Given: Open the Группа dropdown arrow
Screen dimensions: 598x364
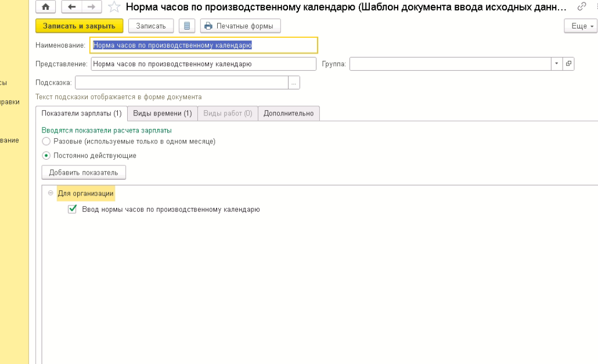Looking at the screenshot, I should click(x=557, y=64).
